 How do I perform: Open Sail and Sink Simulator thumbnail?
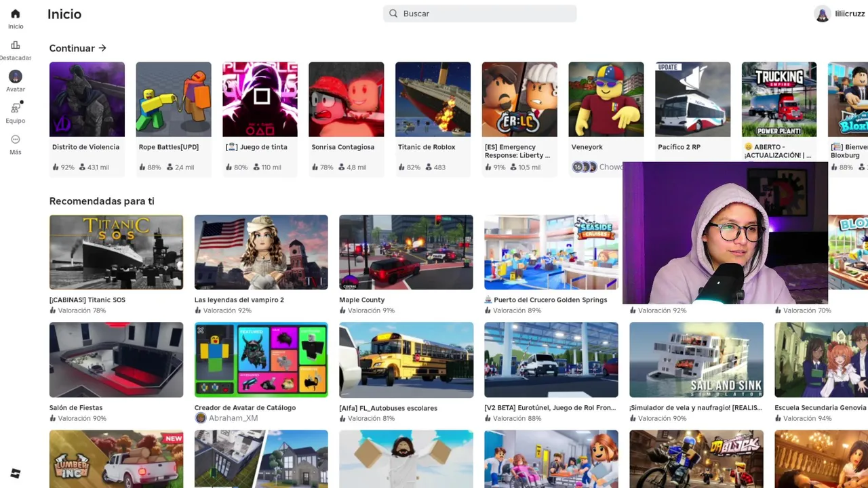coord(696,360)
